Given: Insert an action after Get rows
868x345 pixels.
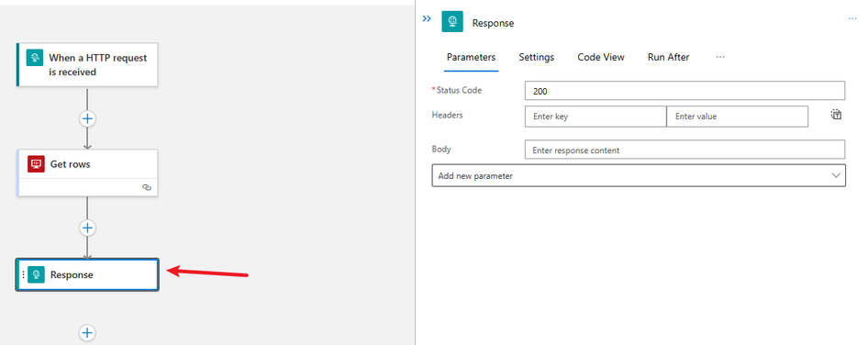Looking at the screenshot, I should pos(87,228).
